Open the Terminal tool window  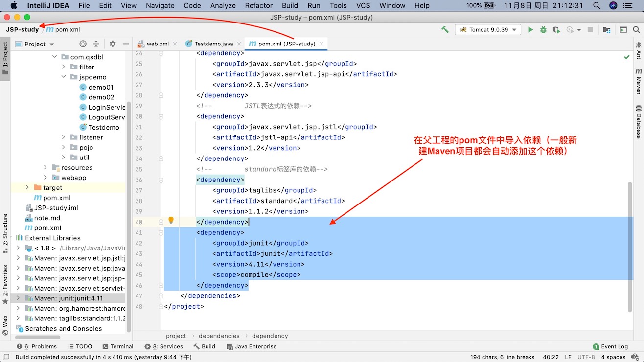pos(117,346)
